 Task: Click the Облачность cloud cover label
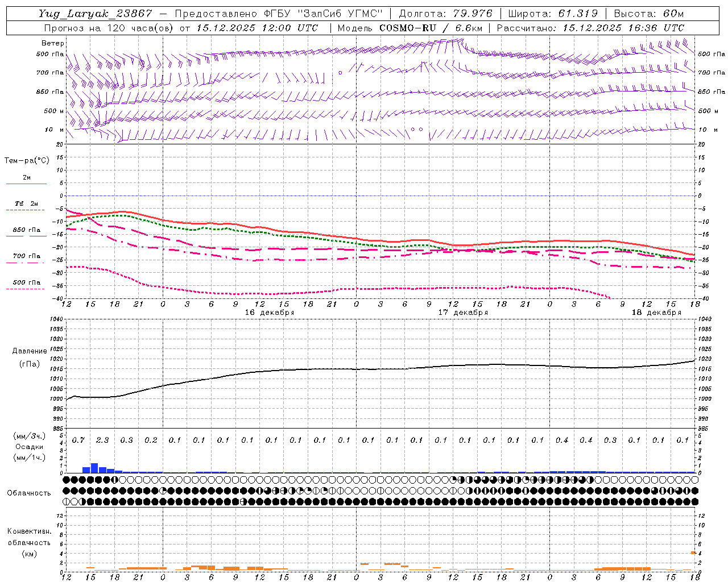tap(29, 493)
